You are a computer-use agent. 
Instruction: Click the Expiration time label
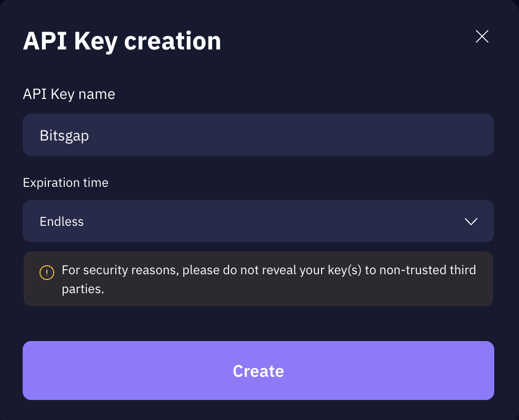point(65,183)
